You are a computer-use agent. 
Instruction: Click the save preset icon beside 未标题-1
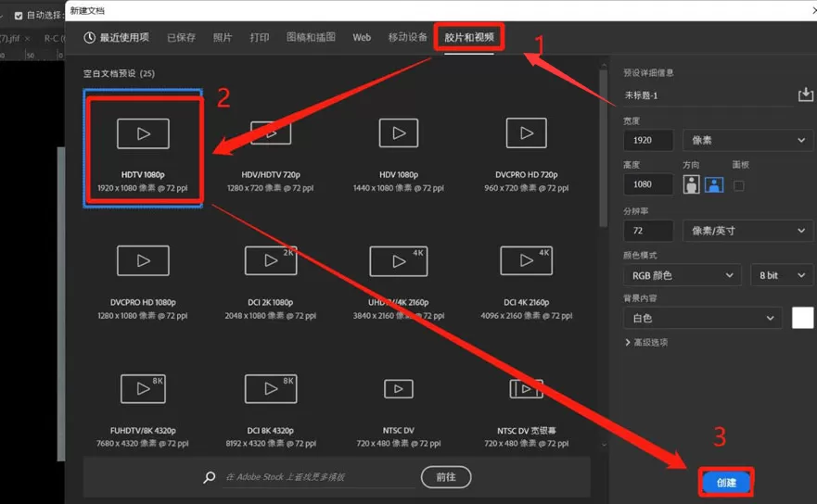click(806, 94)
